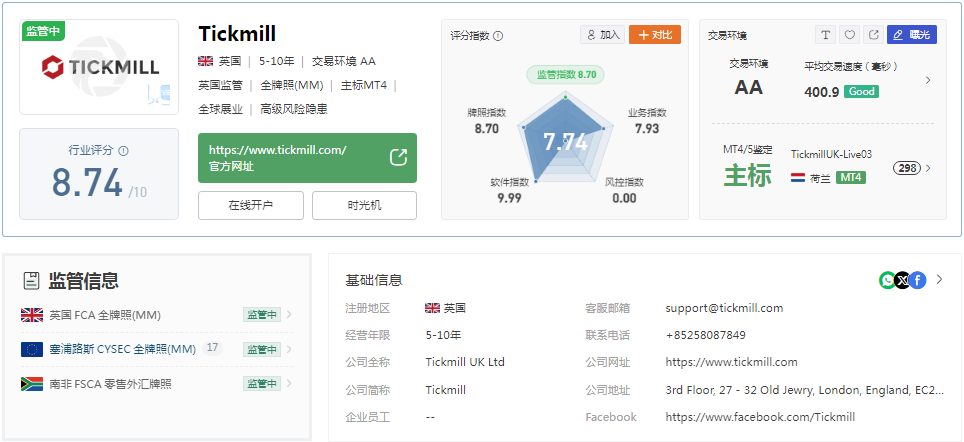964x442 pixels.
Task: Click the Netherlands flag icon beside 荷兰
Action: [798, 178]
